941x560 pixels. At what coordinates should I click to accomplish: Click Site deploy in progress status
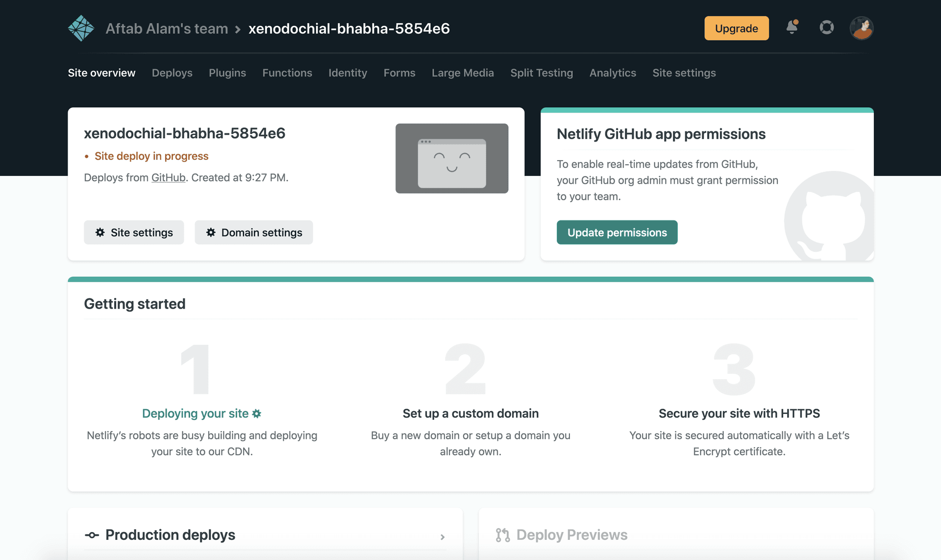(151, 156)
